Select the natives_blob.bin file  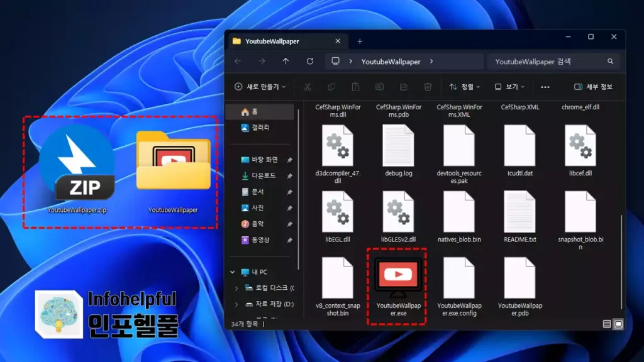click(x=459, y=217)
